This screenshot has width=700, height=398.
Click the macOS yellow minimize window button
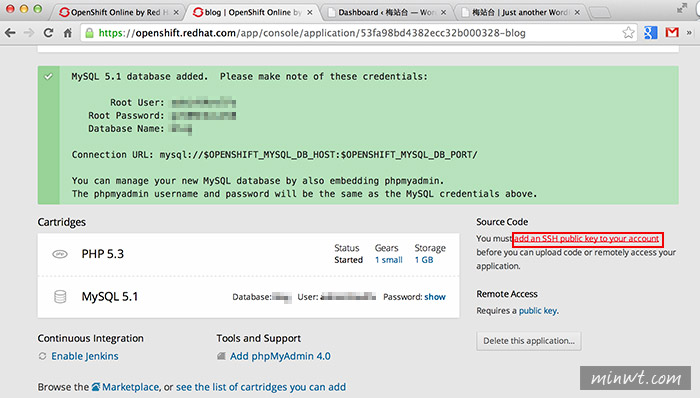pyautogui.click(x=24, y=8)
